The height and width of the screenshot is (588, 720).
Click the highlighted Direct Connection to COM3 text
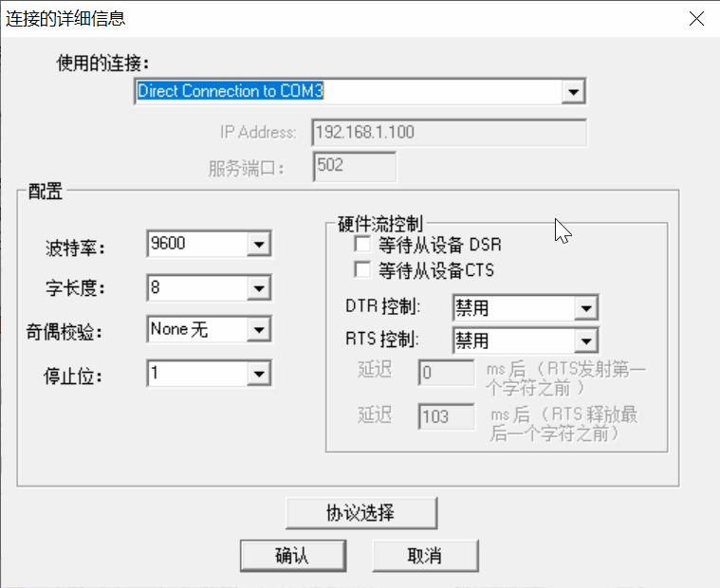click(x=231, y=91)
